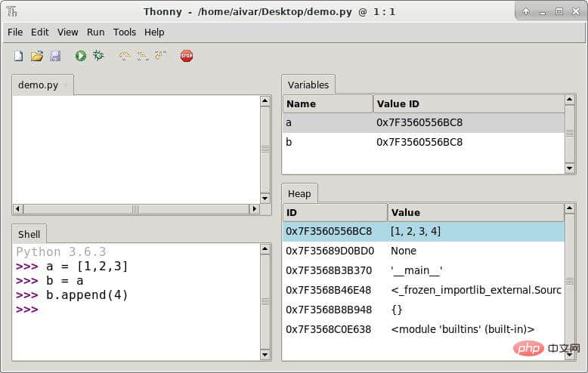Click editor vertical scrollbar down arrow
The image size is (588, 373).
[265, 199]
